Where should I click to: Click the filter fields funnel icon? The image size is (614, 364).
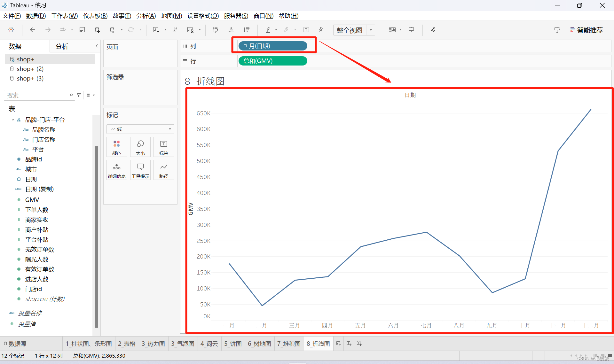(x=79, y=95)
